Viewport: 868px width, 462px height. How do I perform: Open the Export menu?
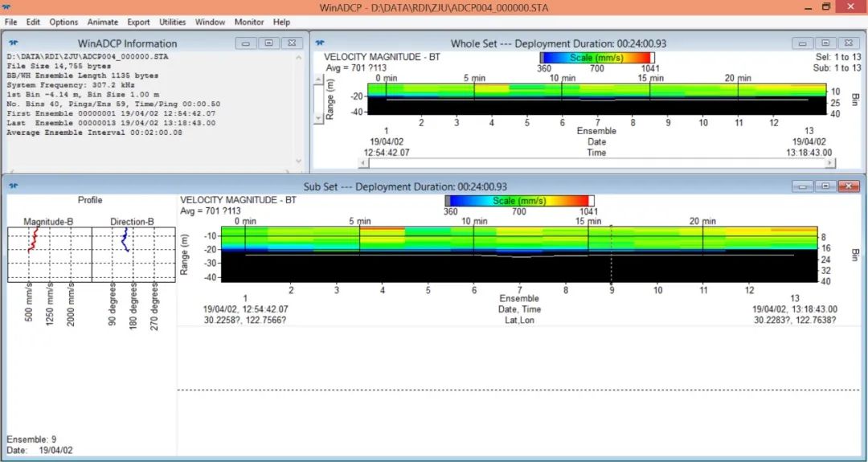[x=138, y=22]
